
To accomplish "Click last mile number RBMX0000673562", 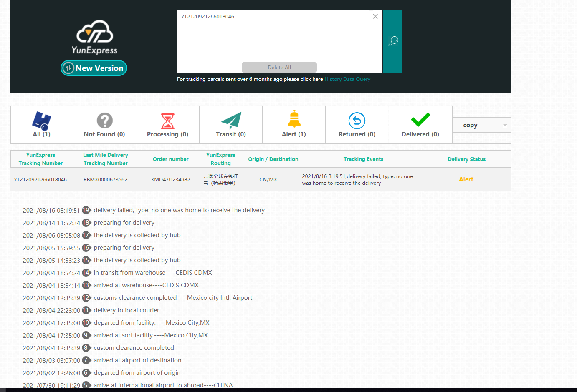I will 105,180.
